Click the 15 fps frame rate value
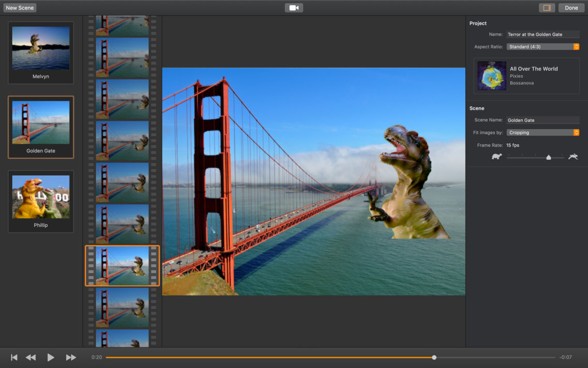The image size is (588, 368). pyautogui.click(x=512, y=145)
